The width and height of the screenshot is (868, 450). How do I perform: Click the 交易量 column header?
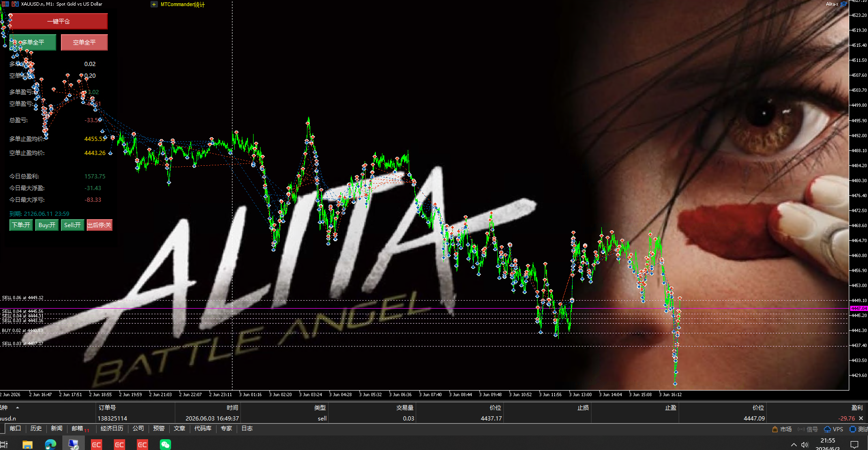point(405,408)
